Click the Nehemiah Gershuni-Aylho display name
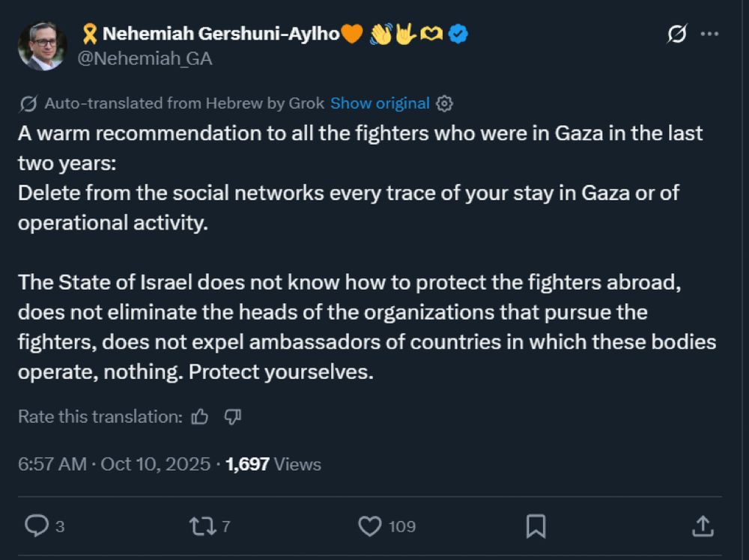This screenshot has height=560, width=749. pos(221,34)
